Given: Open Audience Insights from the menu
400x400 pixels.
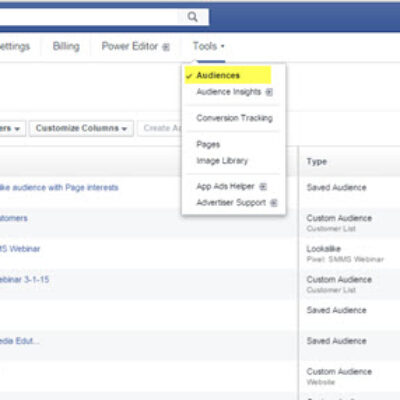Looking at the screenshot, I should coord(229,91).
